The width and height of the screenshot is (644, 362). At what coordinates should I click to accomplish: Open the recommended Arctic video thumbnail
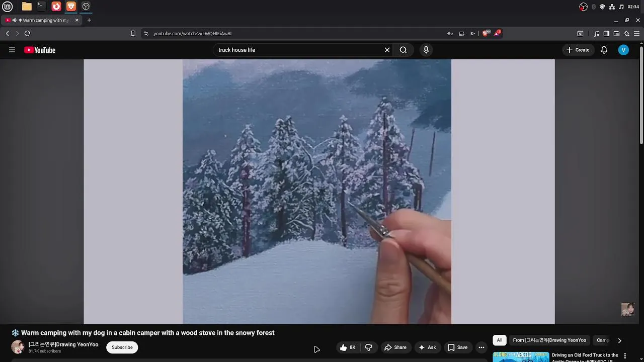[x=521, y=357]
